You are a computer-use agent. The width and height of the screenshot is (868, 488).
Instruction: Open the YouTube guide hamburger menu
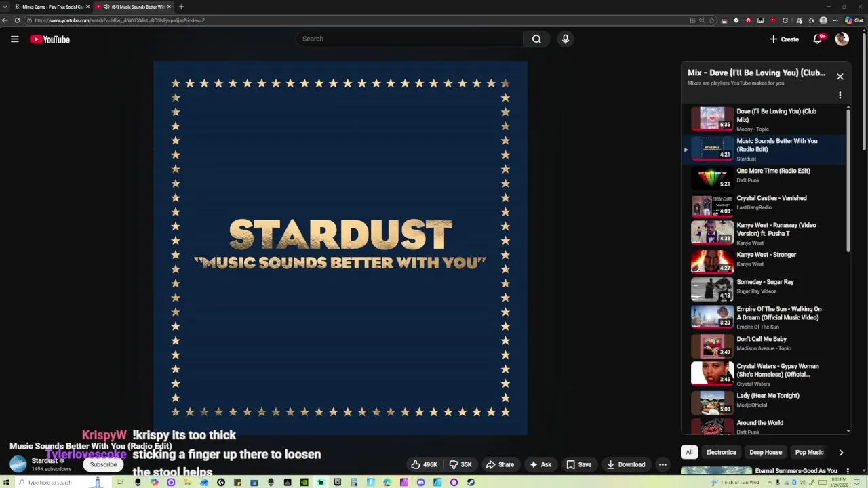pos(14,39)
